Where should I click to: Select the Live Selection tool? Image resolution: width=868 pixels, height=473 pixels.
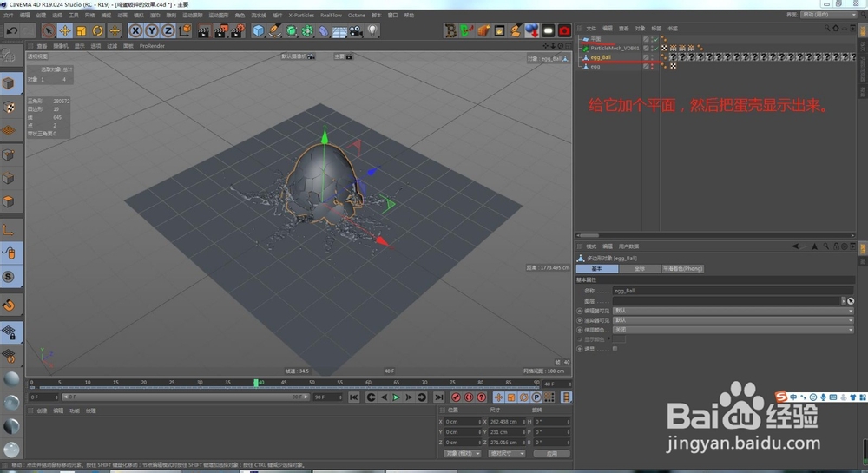coord(48,31)
